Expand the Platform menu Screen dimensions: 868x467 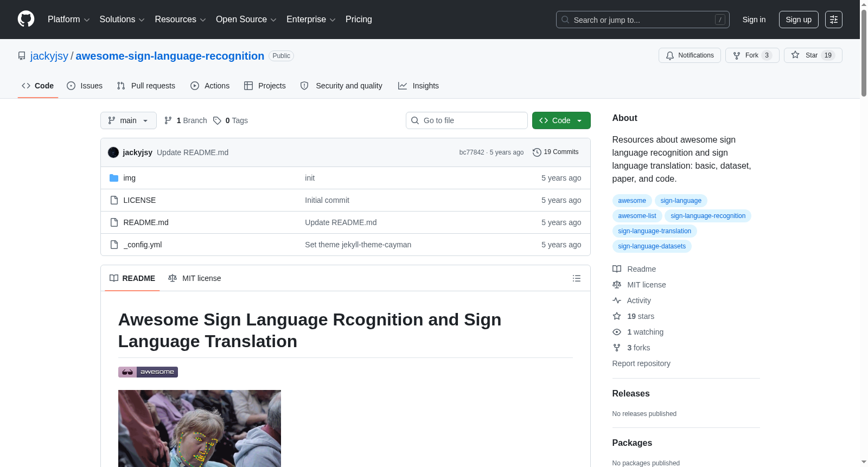click(x=68, y=20)
